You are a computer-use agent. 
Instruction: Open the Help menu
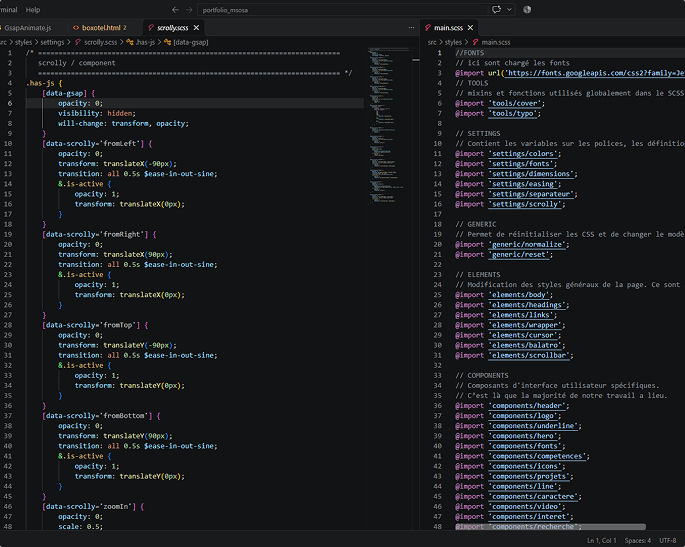pos(33,10)
